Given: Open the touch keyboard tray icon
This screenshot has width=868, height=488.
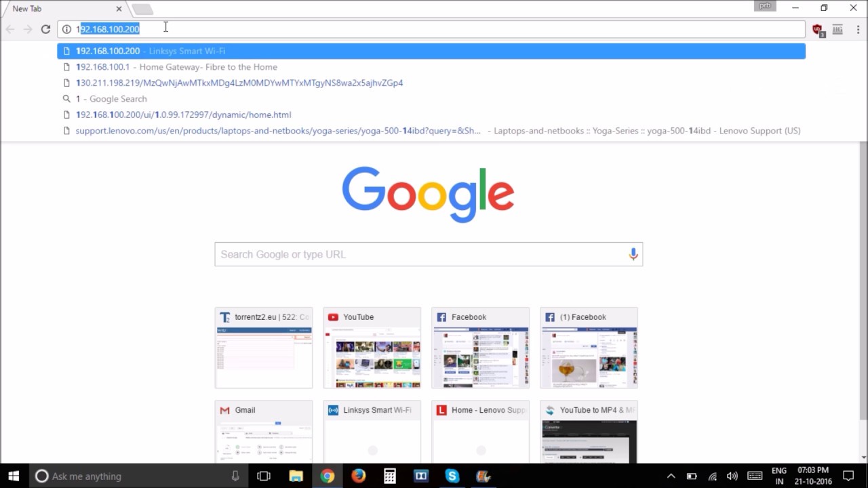Looking at the screenshot, I should coord(754,476).
